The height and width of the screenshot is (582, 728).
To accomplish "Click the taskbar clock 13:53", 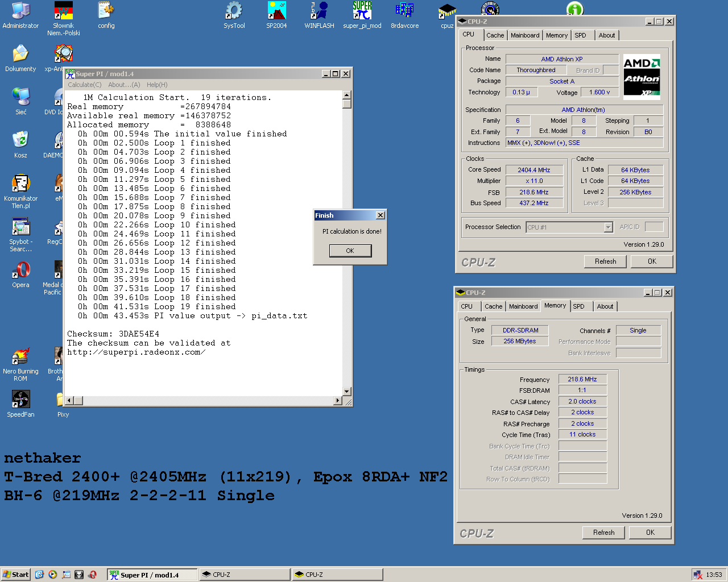I will [x=714, y=575].
